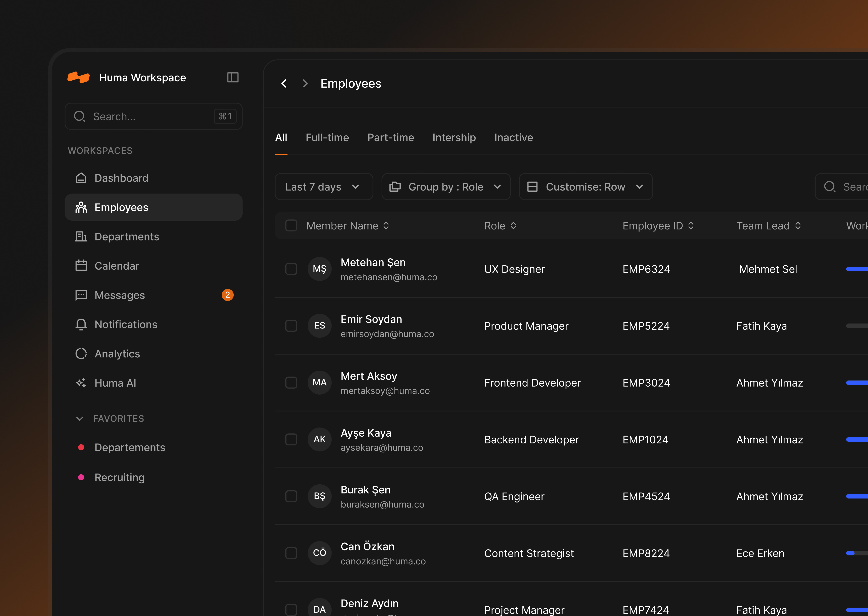868x616 pixels.
Task: Click the Notifications bell icon
Action: 81,324
